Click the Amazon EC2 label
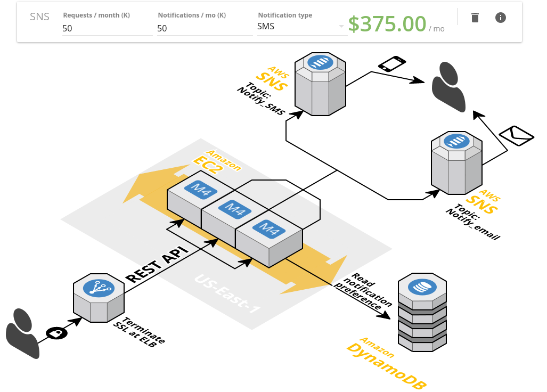547x392 pixels. tap(217, 162)
